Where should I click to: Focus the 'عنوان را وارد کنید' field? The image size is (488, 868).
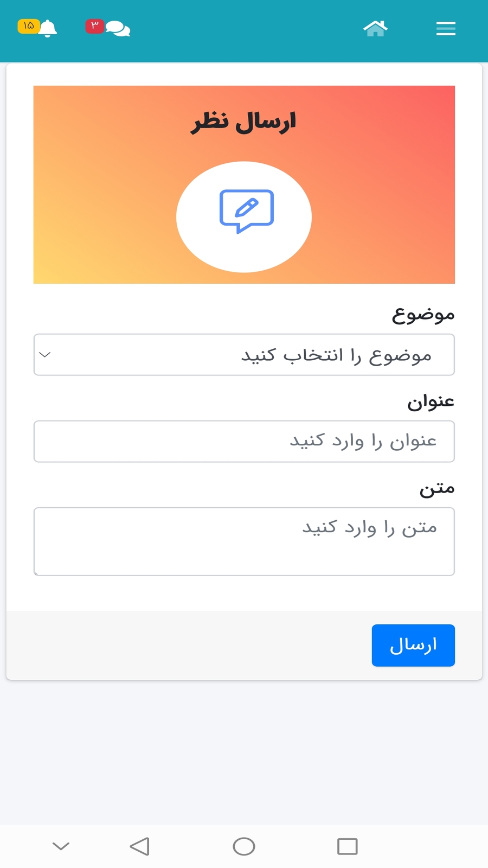pos(244,441)
